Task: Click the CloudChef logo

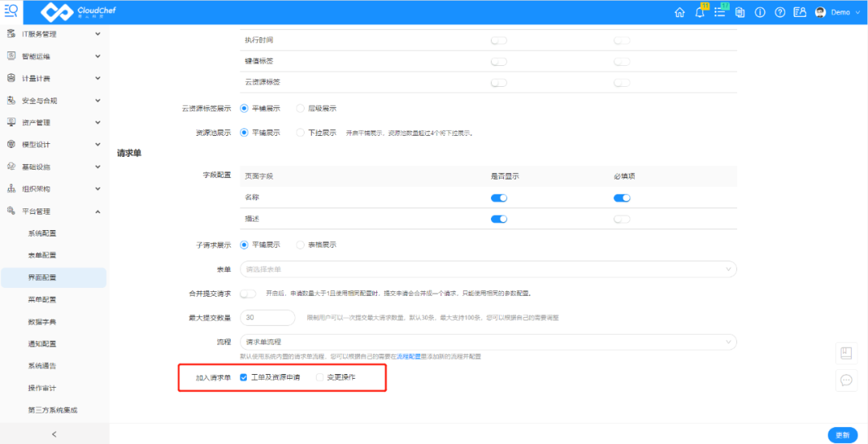Action: pos(78,12)
